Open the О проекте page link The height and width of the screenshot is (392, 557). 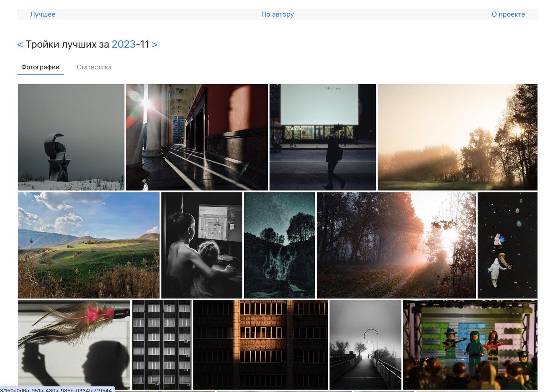(x=508, y=14)
